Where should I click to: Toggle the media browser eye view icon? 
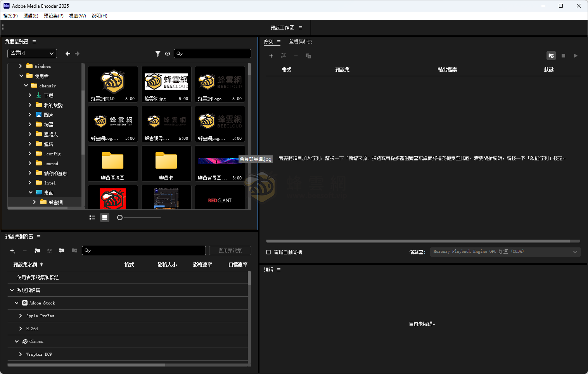tap(168, 54)
